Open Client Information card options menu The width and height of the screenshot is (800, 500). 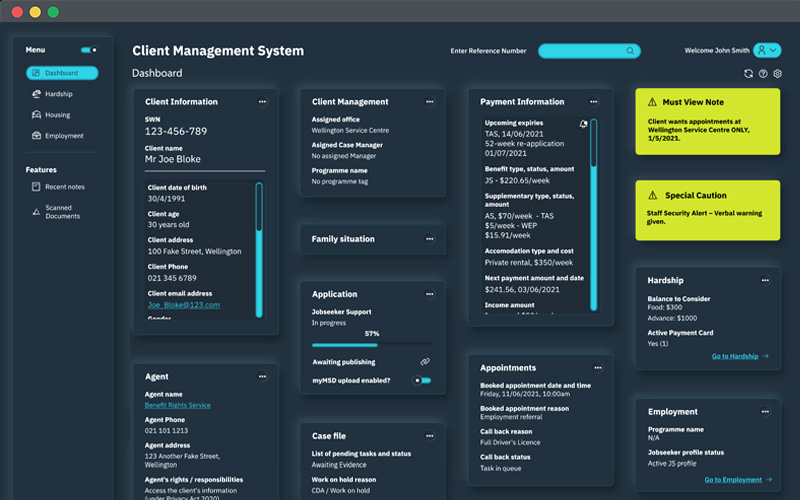[x=262, y=102]
